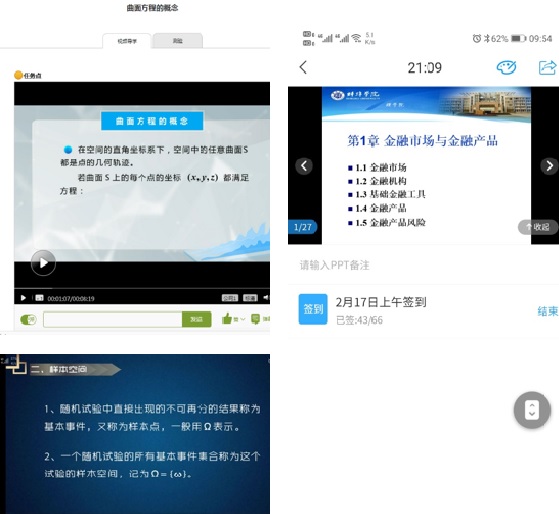The width and height of the screenshot is (559, 514).
Task: Click the blue 签到 sign-in button
Action: point(313,309)
